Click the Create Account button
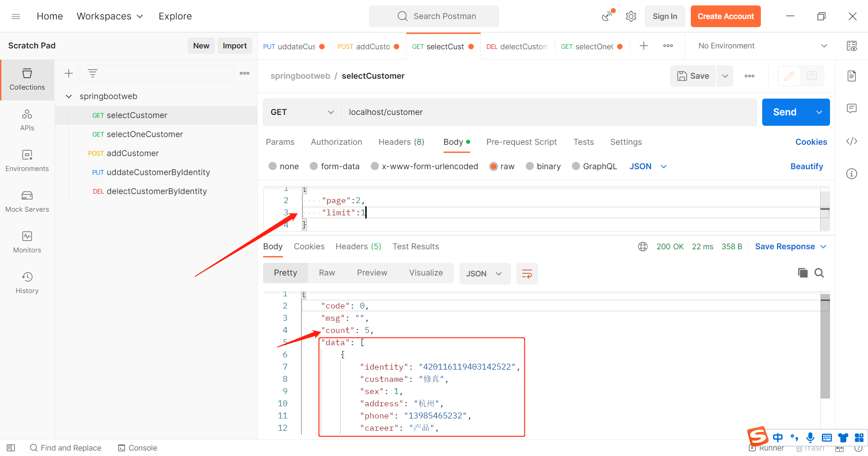The image size is (868, 456). pos(726,16)
